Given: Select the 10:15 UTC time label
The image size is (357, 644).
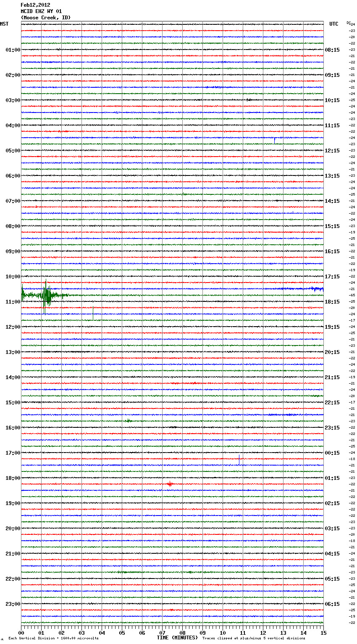Looking at the screenshot, I should click(x=332, y=100).
